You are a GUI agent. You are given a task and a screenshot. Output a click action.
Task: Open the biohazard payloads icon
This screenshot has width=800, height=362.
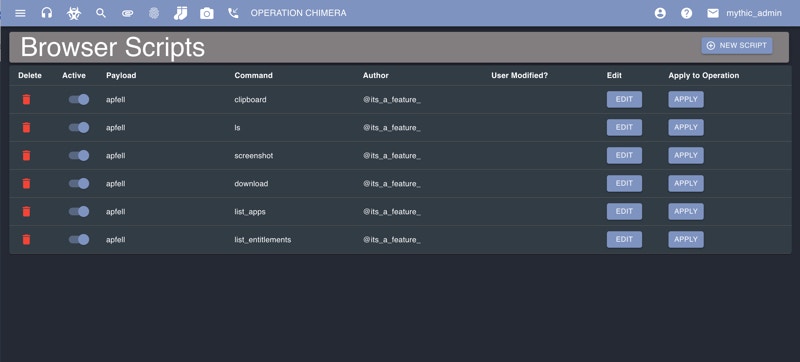point(73,13)
